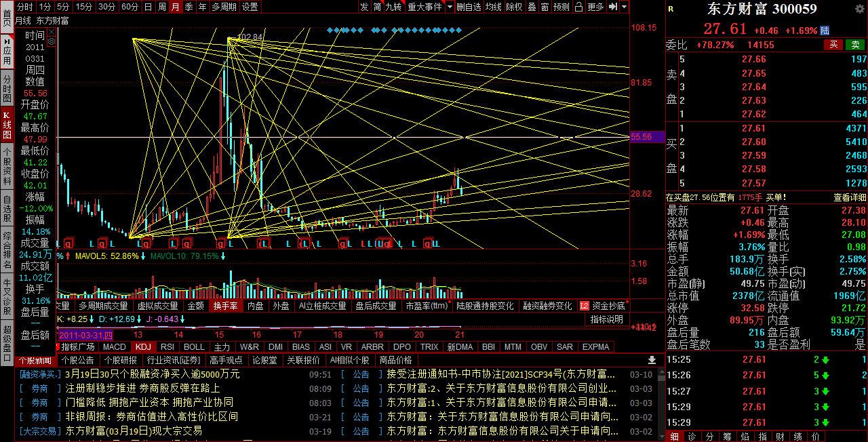Open the dropdown arrow at toolbar's far right
The height and width of the screenshot is (442, 868).
coord(624,7)
